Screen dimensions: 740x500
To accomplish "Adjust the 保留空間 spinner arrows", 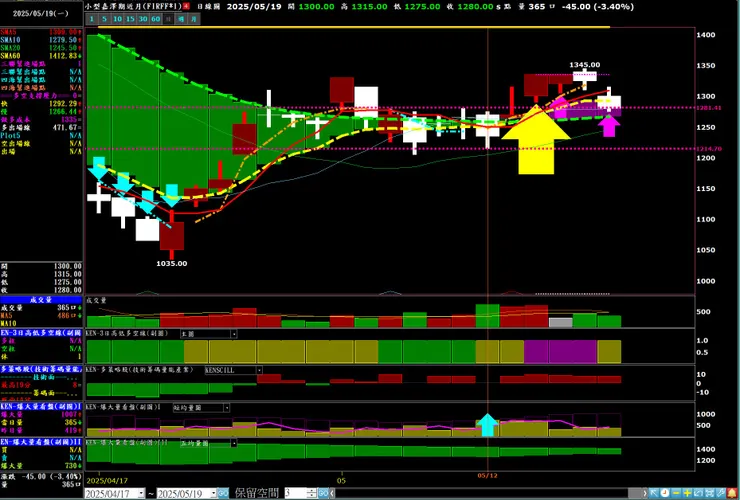I will tap(311, 493).
